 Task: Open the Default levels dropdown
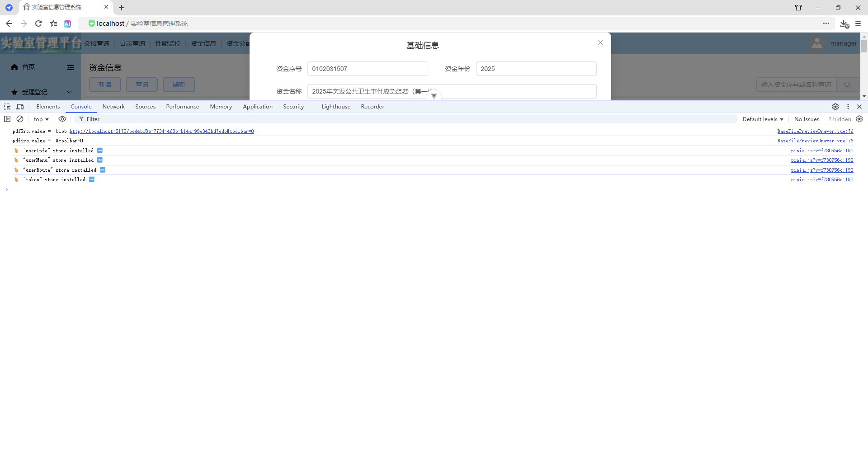coord(762,119)
